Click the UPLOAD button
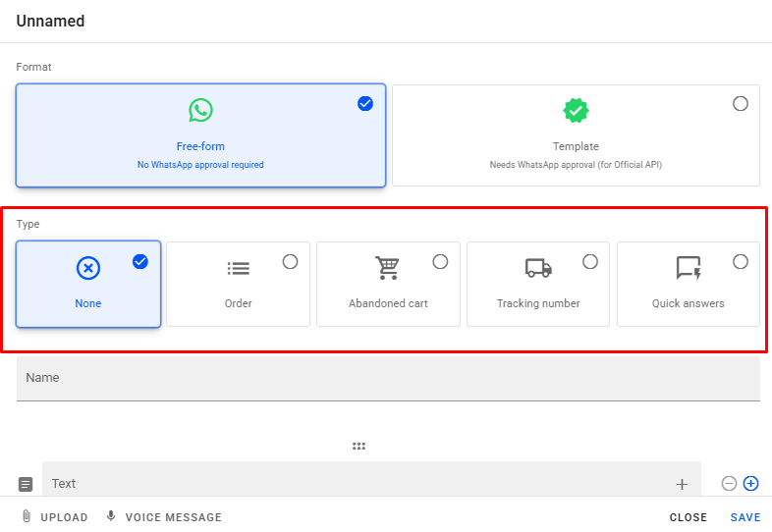The image size is (772, 532). [55, 517]
